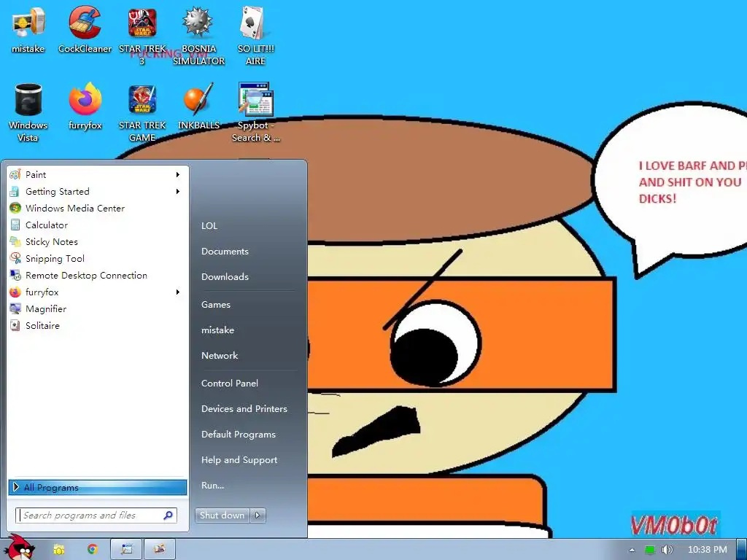
Task: Click the Paint icon in Start menu
Action: [x=15, y=174]
